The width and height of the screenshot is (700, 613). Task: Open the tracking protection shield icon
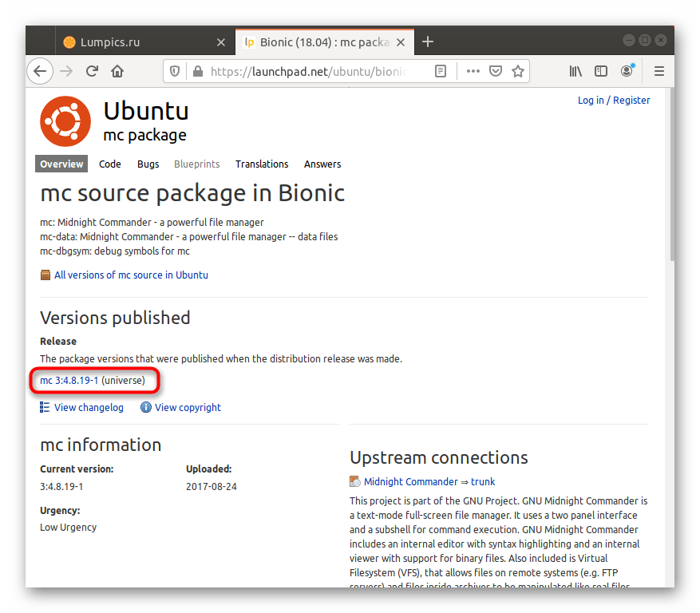coord(175,71)
